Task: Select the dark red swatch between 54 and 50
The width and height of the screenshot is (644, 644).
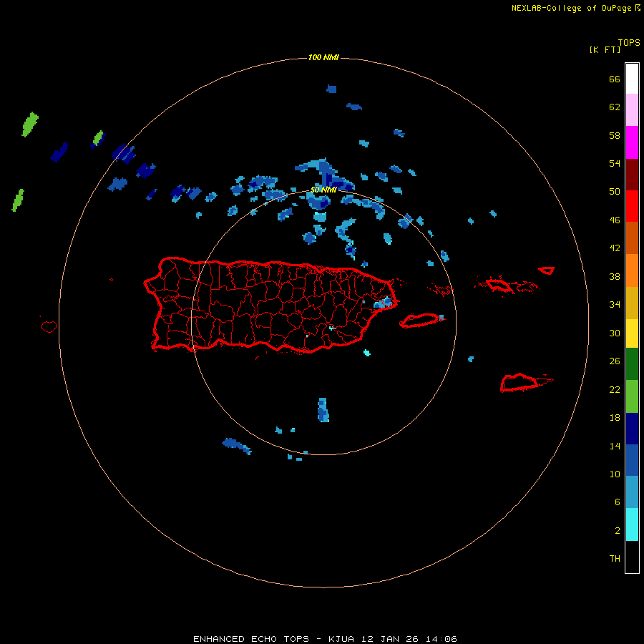Action: [632, 174]
